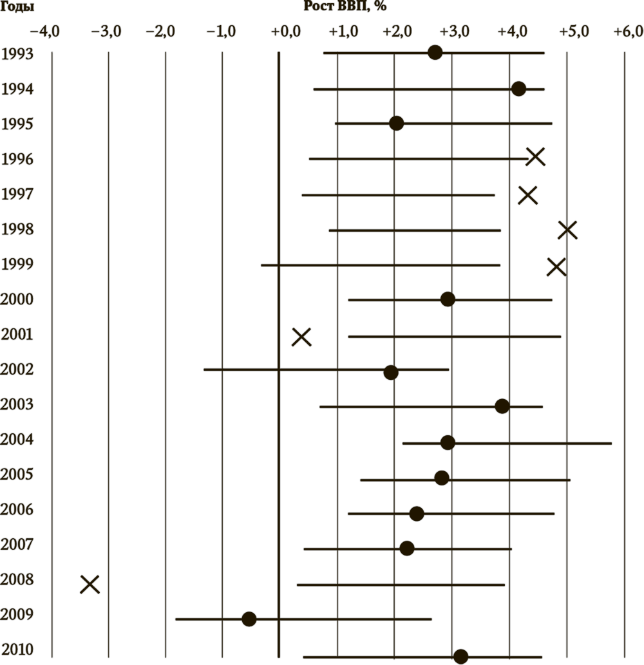Click the +4,0 axis tick label

coord(513,32)
